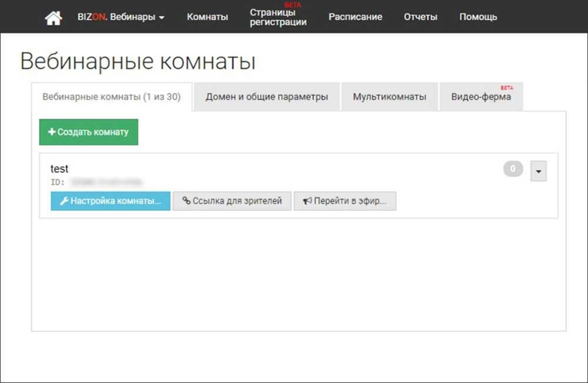Click the test room name

click(59, 169)
